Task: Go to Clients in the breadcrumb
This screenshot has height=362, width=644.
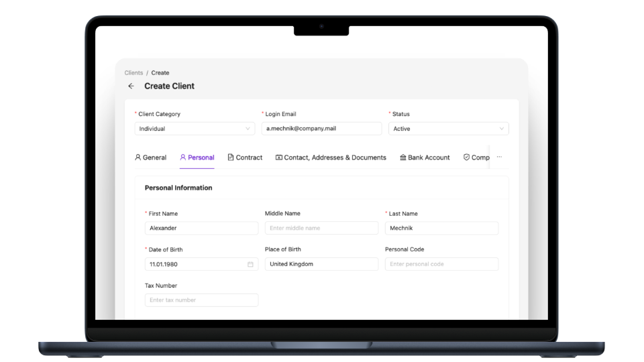Action: pos(133,72)
